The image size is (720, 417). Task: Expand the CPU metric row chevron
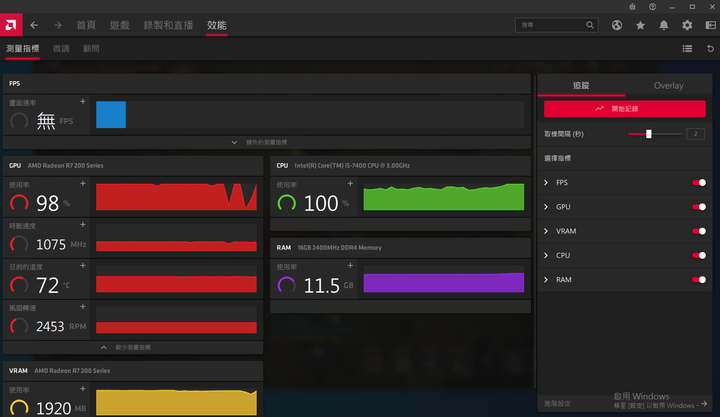click(x=546, y=255)
